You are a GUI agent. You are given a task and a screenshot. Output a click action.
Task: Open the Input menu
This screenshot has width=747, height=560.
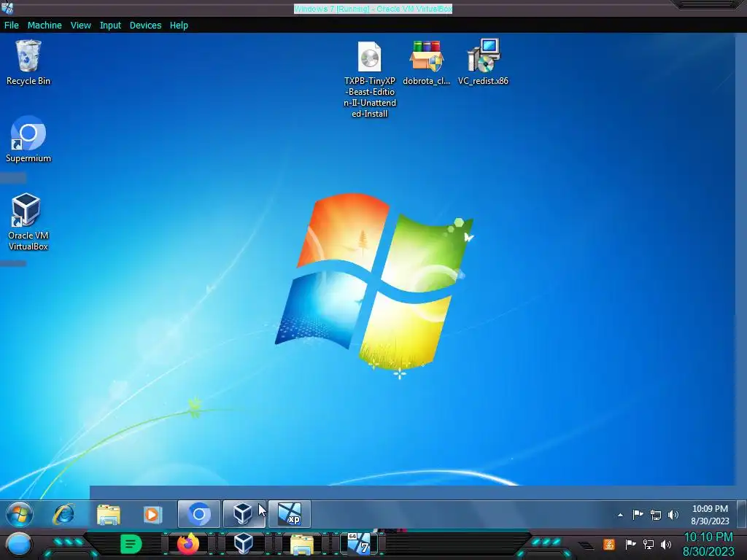pyautogui.click(x=110, y=26)
